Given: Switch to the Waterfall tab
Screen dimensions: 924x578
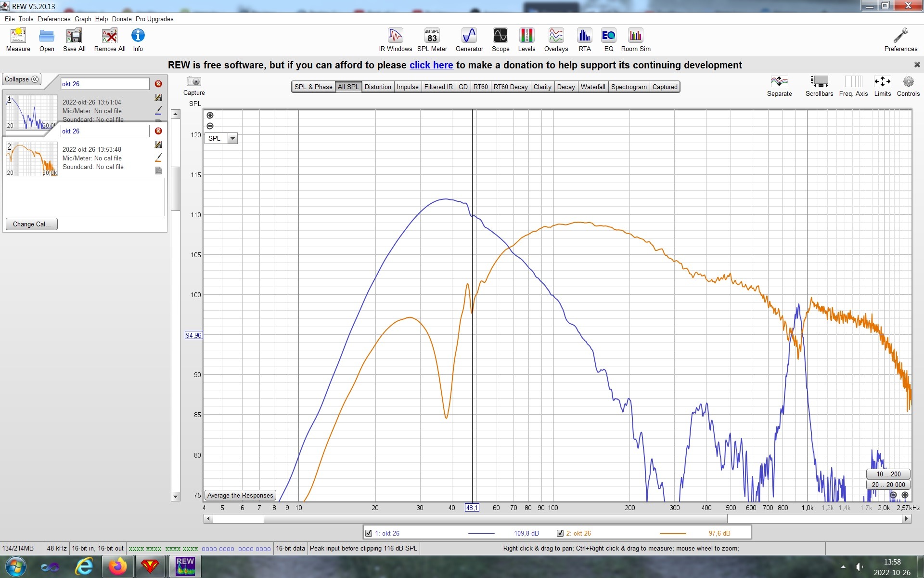Looking at the screenshot, I should 593,87.
